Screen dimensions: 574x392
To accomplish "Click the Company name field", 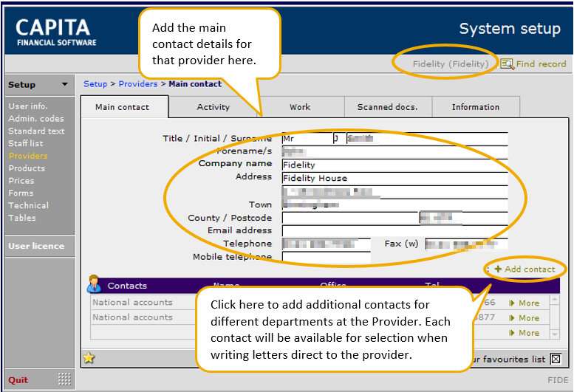I will (394, 165).
